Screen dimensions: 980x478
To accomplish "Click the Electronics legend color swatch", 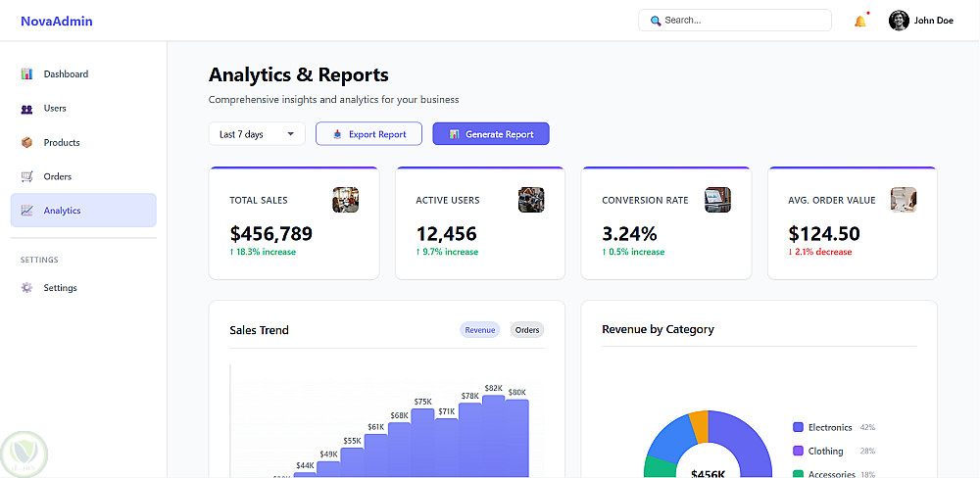I will (798, 427).
